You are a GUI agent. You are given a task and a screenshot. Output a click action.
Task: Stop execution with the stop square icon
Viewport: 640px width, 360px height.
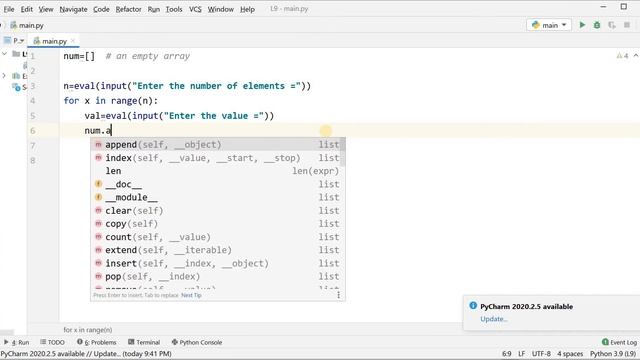click(627, 25)
